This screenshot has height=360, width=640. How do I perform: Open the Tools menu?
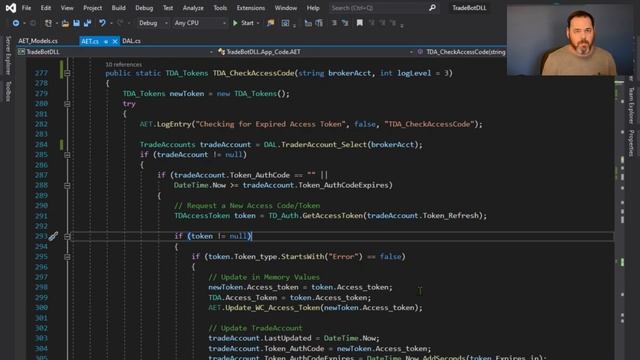[220, 8]
